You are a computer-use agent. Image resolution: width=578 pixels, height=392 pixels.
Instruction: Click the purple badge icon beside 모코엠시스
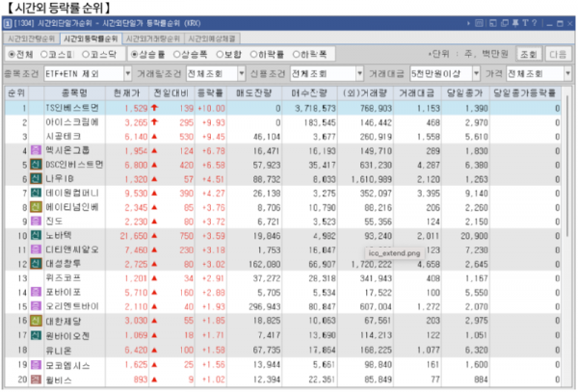(x=36, y=365)
